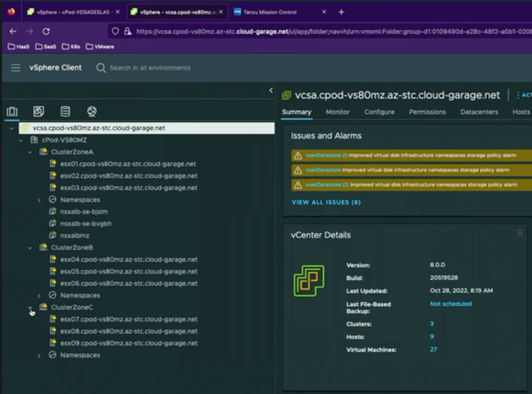532x394 pixels.
Task: Click the esx01 host icon
Action: point(52,164)
